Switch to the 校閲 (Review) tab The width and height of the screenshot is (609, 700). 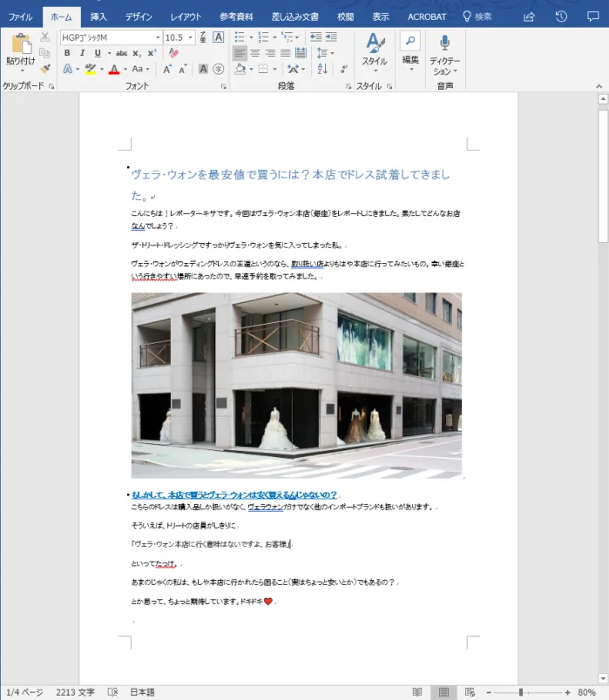[345, 17]
